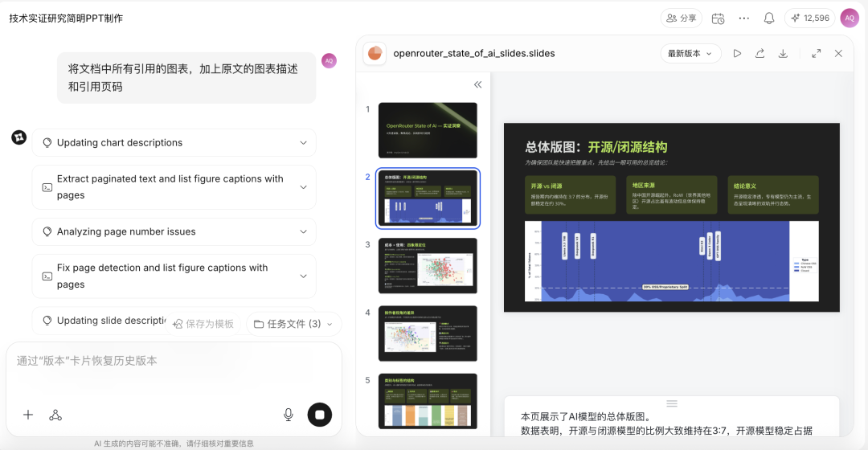Play the slides presentation
The image size is (868, 450).
click(737, 54)
